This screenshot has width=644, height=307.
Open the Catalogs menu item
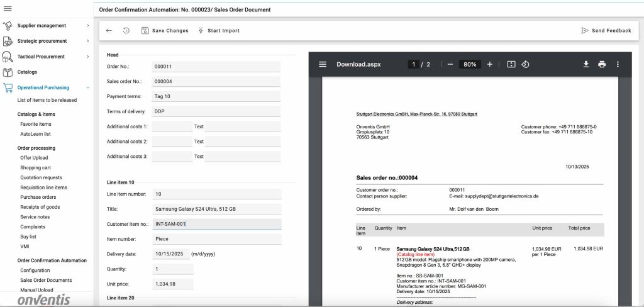click(x=27, y=72)
